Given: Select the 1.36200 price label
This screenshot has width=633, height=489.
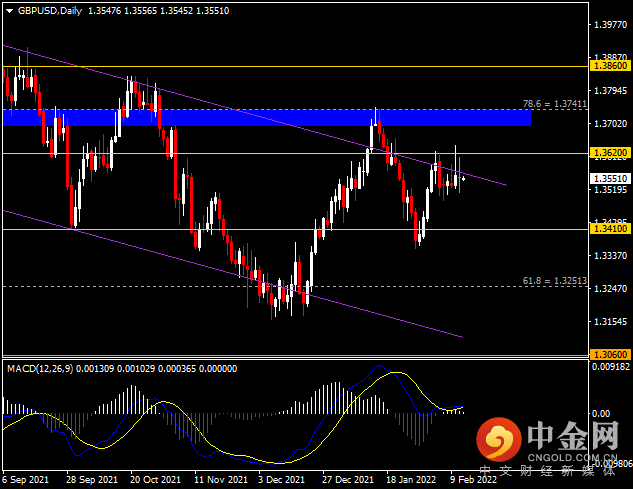Looking at the screenshot, I should (x=611, y=153).
